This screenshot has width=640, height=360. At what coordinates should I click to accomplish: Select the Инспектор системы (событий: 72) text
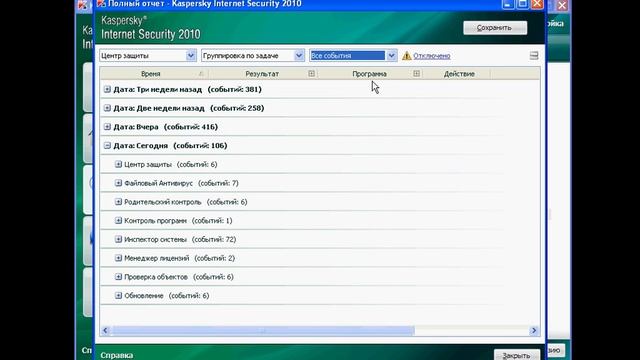pyautogui.click(x=180, y=240)
